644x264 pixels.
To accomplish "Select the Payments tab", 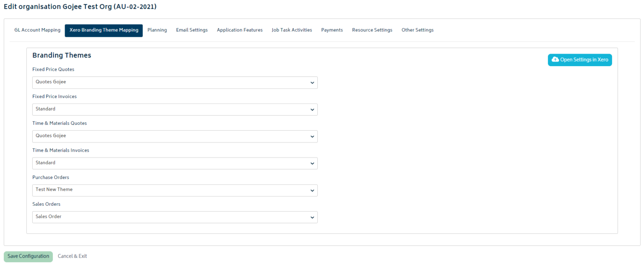I will tap(332, 30).
